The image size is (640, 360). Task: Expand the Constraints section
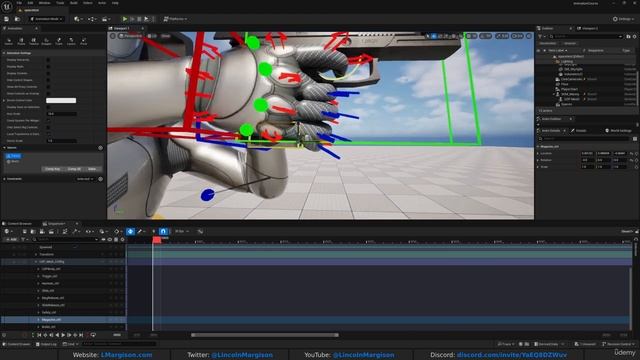point(4,179)
